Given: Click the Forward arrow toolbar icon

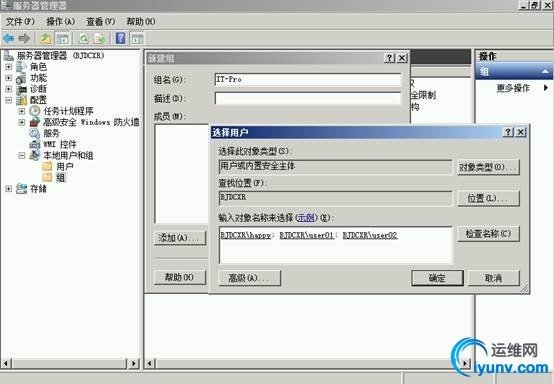Looking at the screenshot, I should [x=24, y=38].
